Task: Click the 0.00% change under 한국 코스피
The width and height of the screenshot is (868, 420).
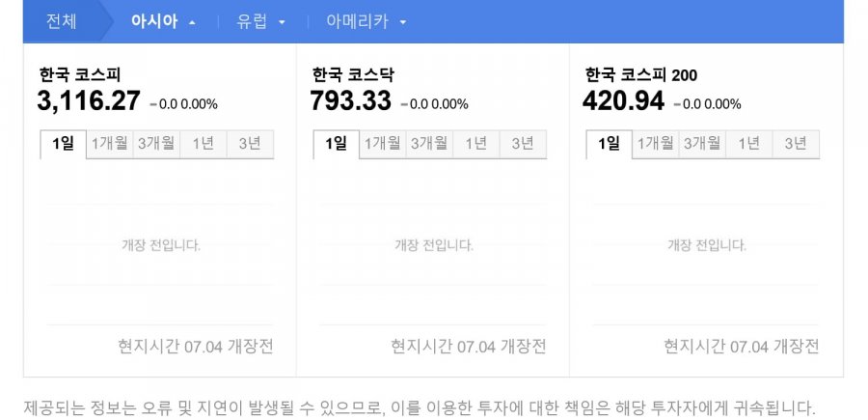Action: pyautogui.click(x=200, y=104)
